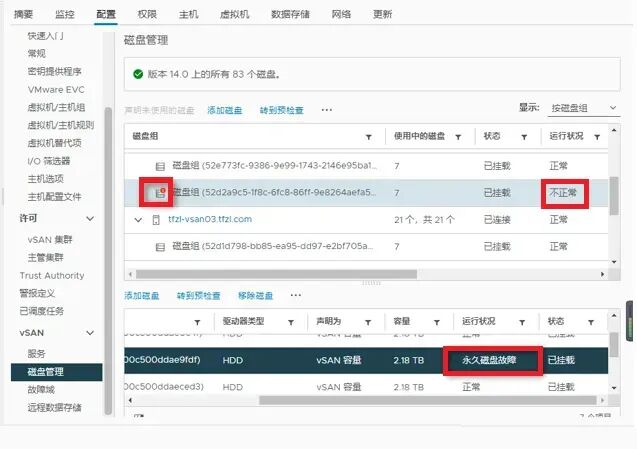Image resolution: width=637 pixels, height=449 pixels.
Task: Filter lower table 运行状况 column
Action: pos(522,322)
